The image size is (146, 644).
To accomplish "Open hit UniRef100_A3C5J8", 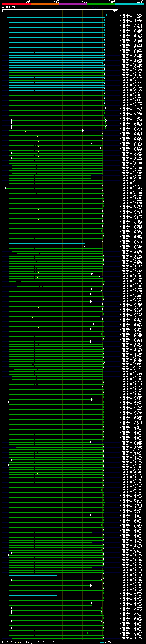I will click(131, 108).
